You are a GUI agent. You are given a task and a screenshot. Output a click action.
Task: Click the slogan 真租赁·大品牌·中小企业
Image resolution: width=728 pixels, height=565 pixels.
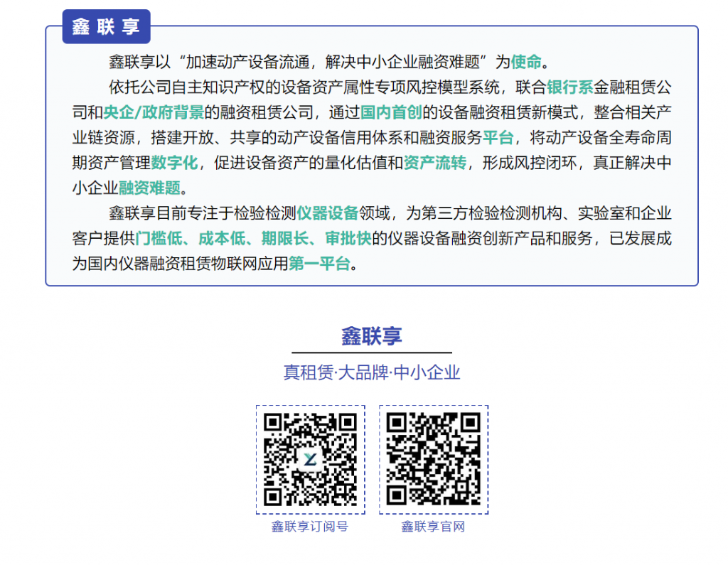tap(371, 372)
